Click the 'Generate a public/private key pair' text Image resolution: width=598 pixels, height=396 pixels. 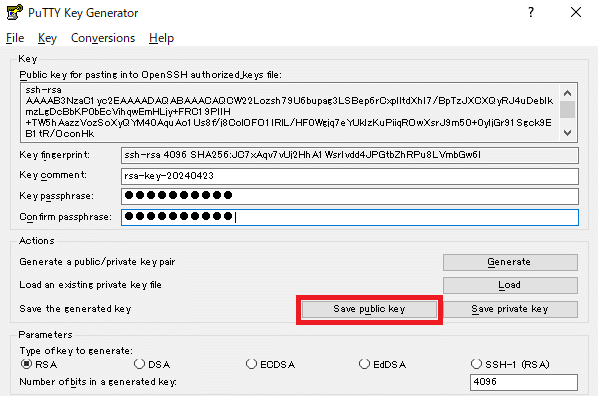[x=97, y=262]
